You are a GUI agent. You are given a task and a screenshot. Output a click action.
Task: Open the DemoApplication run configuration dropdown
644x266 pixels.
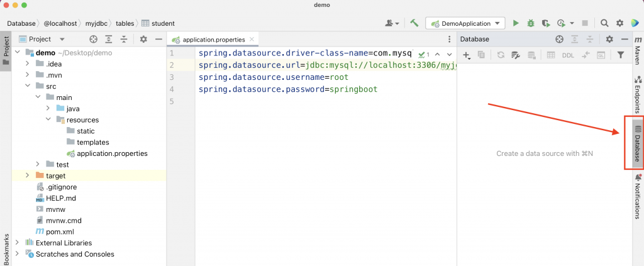coord(465,23)
